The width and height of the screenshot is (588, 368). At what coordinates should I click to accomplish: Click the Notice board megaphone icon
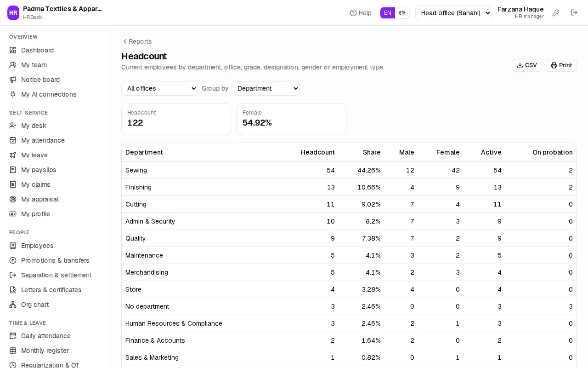click(13, 80)
